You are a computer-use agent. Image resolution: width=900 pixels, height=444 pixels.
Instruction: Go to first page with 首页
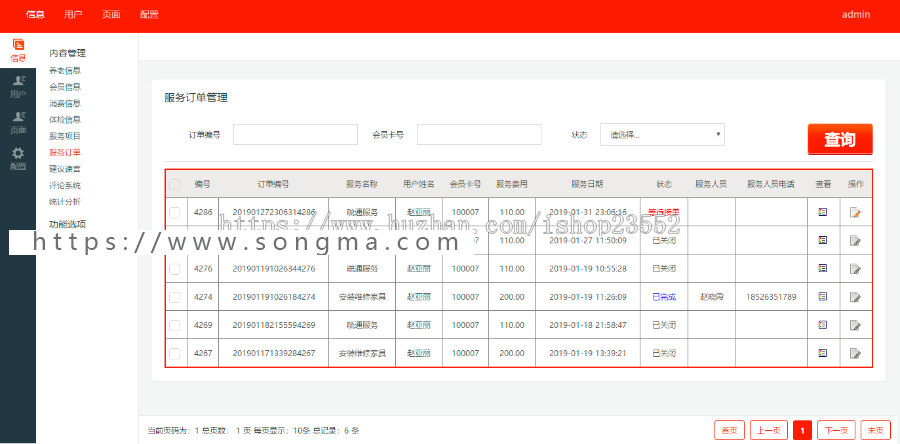(729, 430)
